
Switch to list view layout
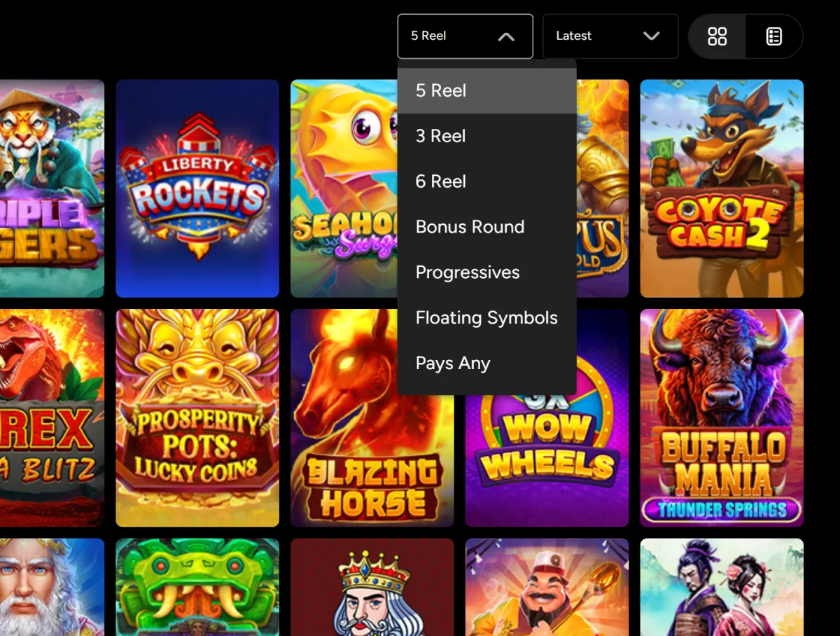coord(774,36)
